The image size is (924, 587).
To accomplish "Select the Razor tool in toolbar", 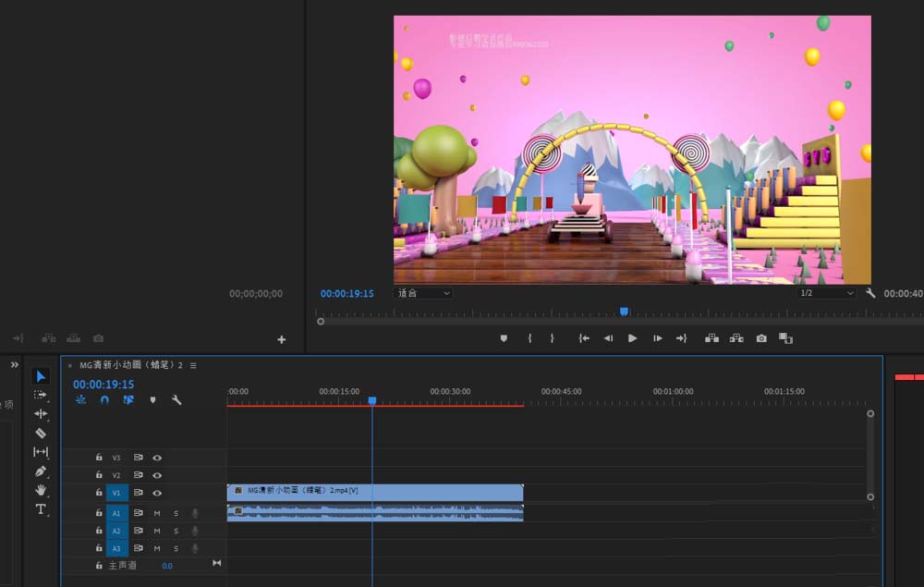I will point(41,434).
